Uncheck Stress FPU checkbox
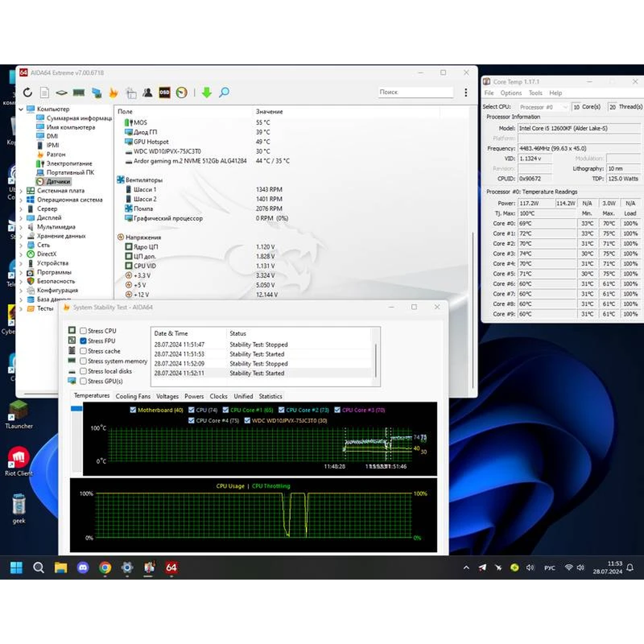644x644 pixels. (x=83, y=341)
